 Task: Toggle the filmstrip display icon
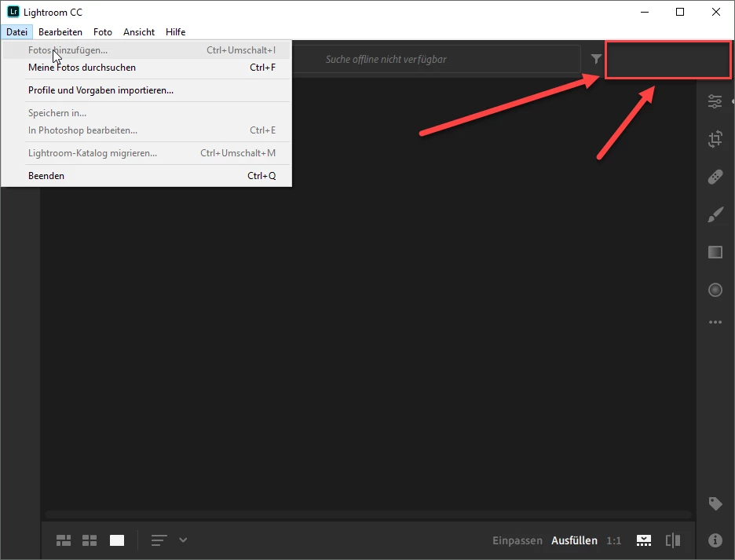(x=644, y=540)
